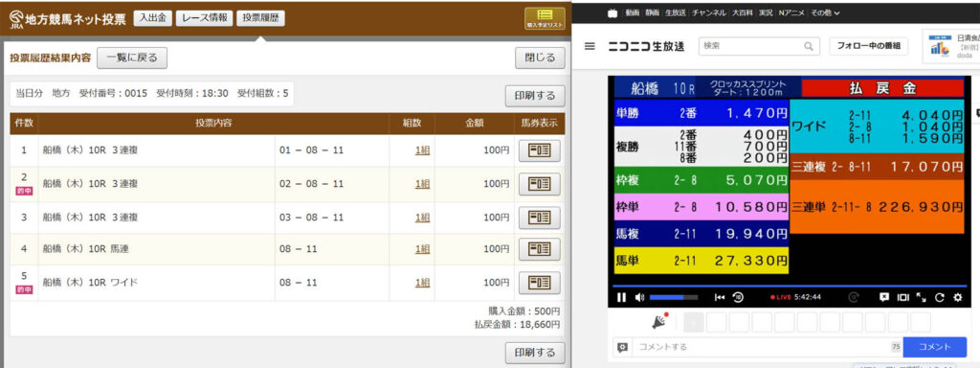Click the JRA logo in the header
Image resolution: width=980 pixels, height=368 pixels.
pyautogui.click(x=16, y=20)
